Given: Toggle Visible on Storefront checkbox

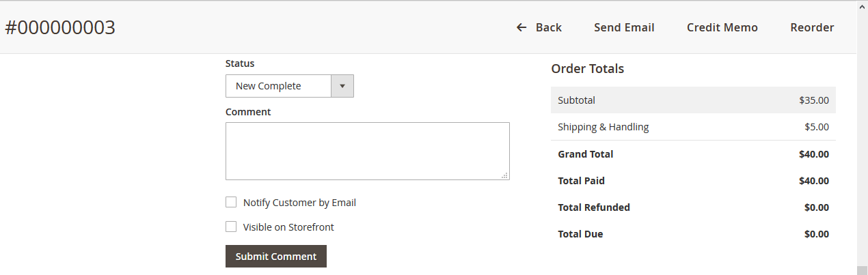Looking at the screenshot, I should 231,227.
